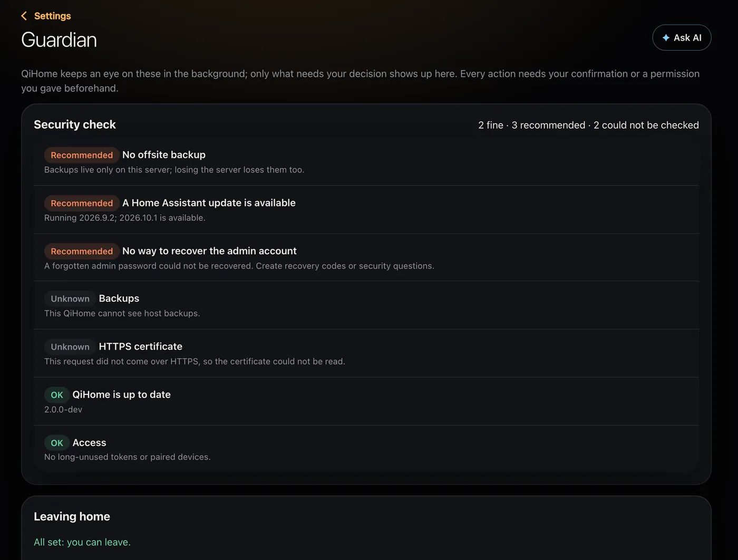Image resolution: width=738 pixels, height=560 pixels.
Task: Click the 'Security check' section heading
Action: (x=75, y=124)
